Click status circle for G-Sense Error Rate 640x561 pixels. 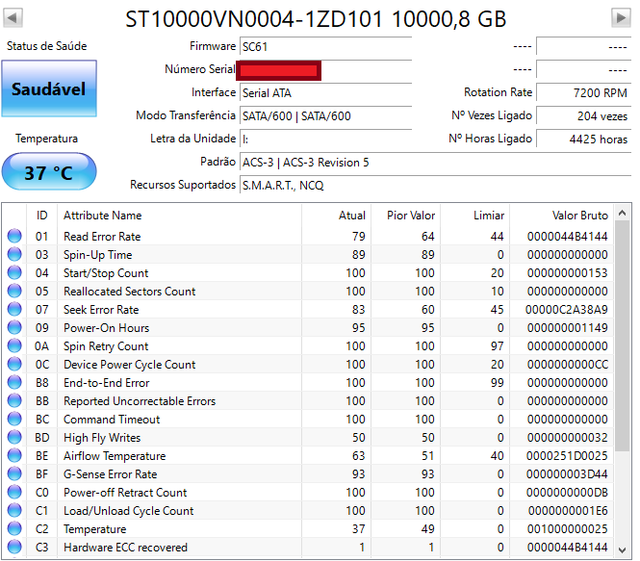[14, 474]
